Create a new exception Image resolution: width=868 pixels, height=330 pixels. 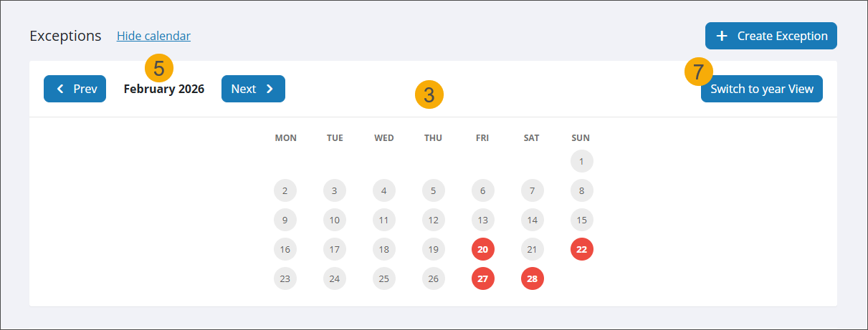771,36
